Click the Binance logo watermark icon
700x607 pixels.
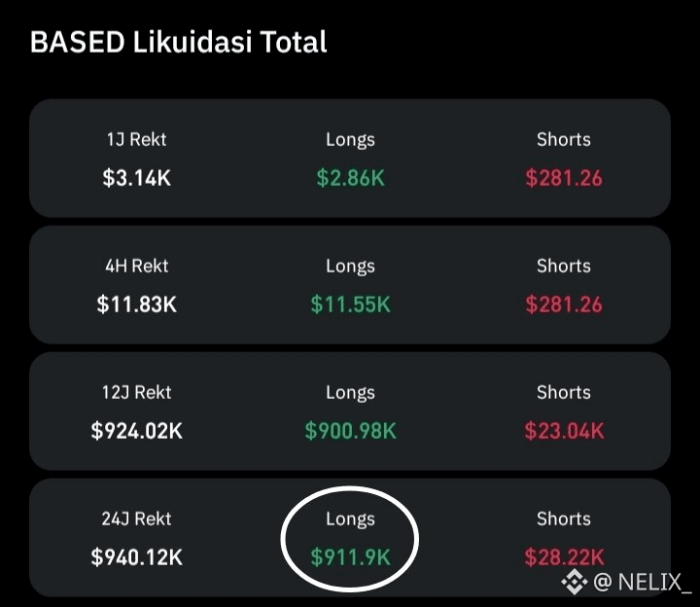tap(575, 582)
